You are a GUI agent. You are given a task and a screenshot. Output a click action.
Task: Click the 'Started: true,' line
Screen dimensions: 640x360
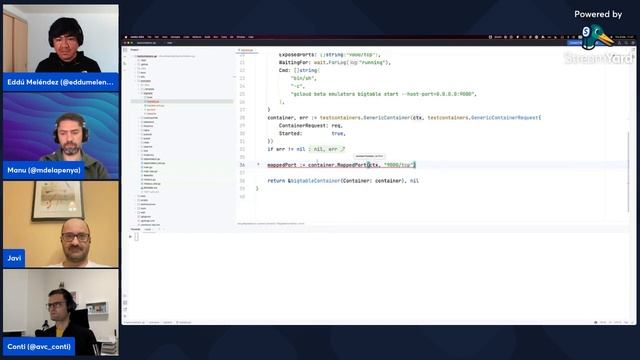[312, 133]
